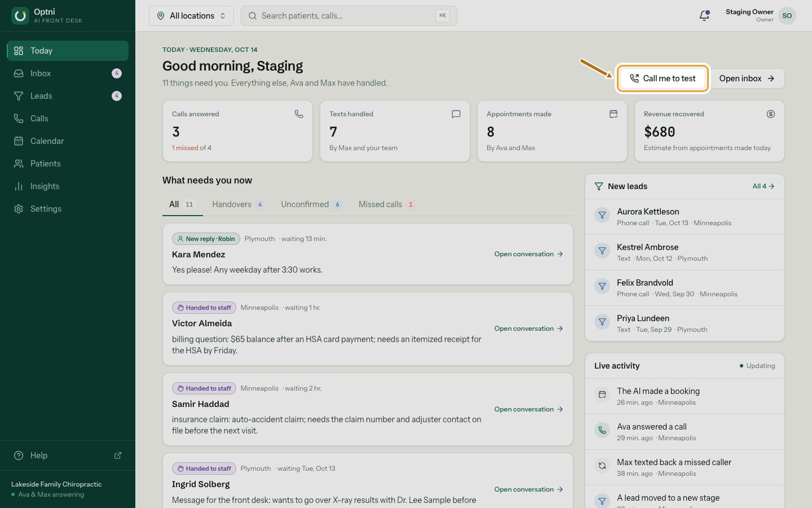The image size is (812, 508).
Task: Open the notifications bell
Action: [704, 16]
